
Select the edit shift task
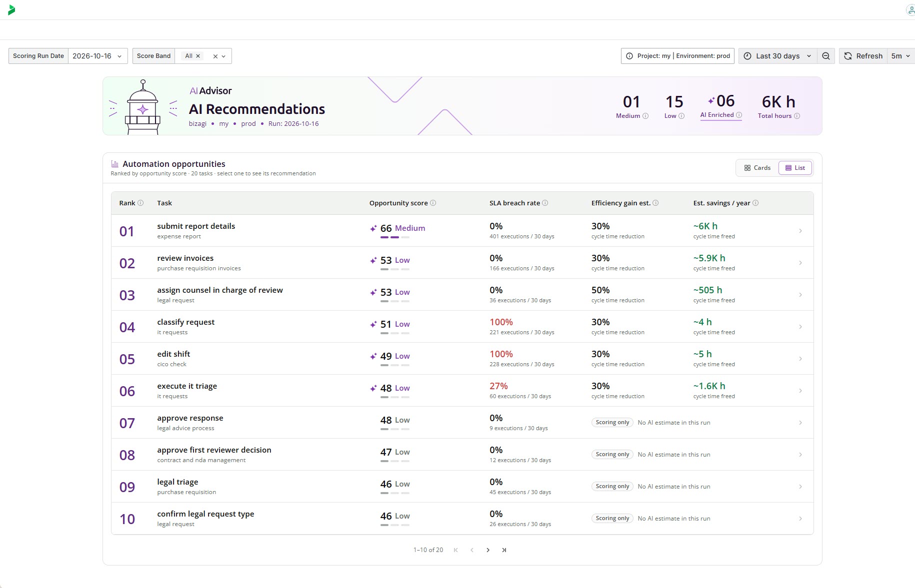(x=462, y=359)
